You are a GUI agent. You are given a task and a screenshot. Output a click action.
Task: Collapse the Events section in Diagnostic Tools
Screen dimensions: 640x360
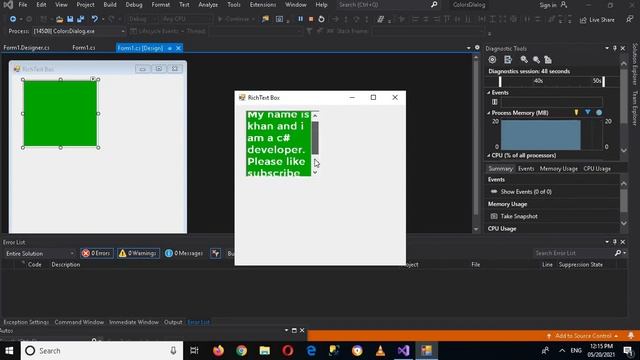489,93
